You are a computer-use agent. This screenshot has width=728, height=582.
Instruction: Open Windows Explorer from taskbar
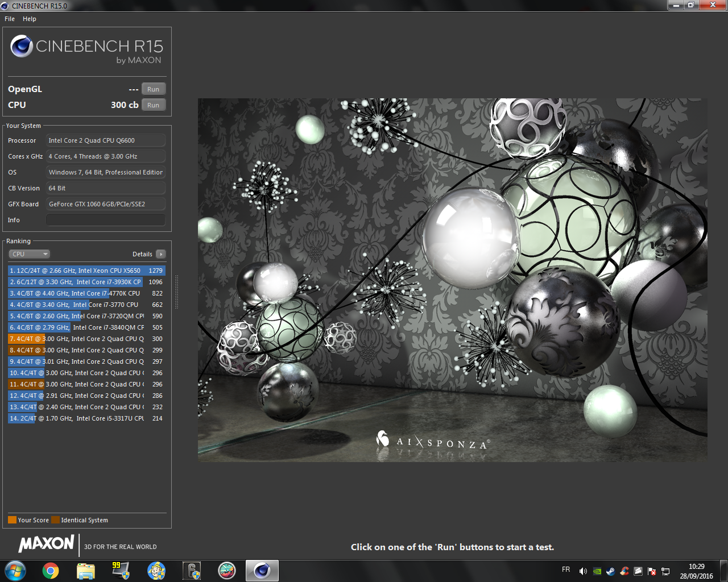86,571
